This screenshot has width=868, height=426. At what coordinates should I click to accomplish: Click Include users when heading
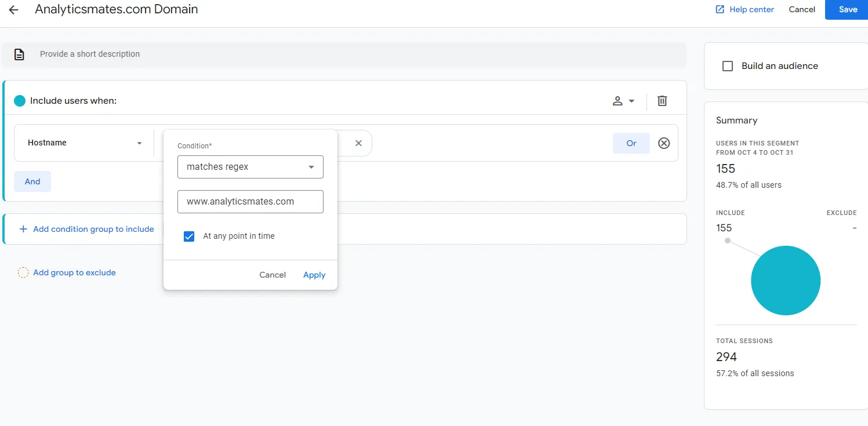73,101
